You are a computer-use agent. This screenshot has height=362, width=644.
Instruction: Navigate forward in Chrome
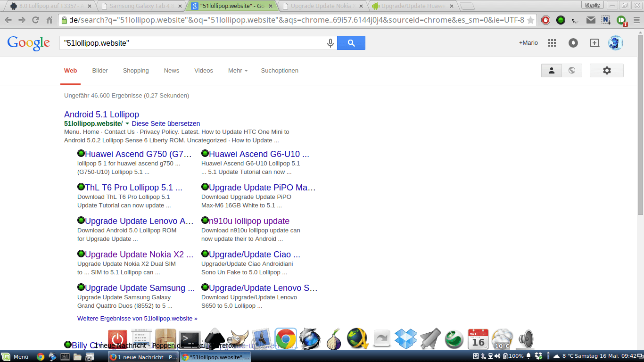click(x=22, y=20)
